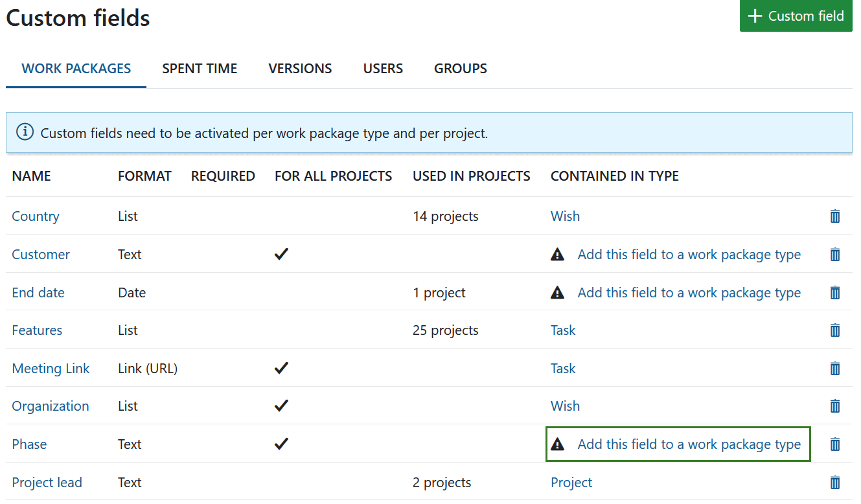
Task: Delete the Country custom field
Action: (x=834, y=216)
